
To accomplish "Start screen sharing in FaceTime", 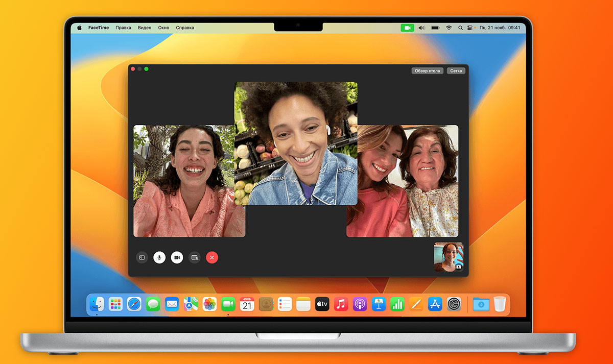I will [194, 258].
